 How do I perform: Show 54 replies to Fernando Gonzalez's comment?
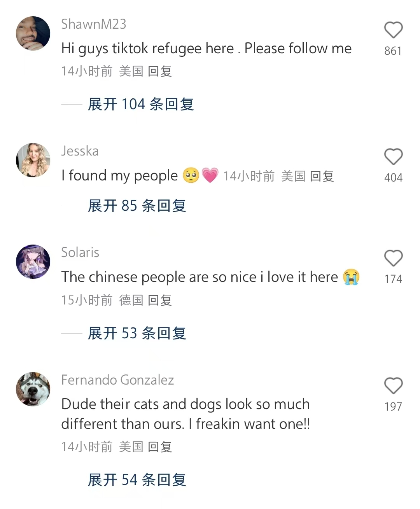137,480
